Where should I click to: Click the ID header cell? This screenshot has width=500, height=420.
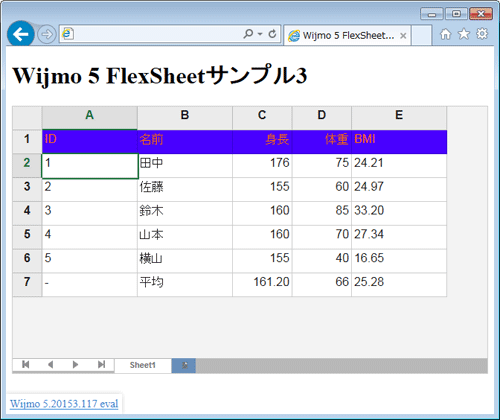click(x=90, y=142)
